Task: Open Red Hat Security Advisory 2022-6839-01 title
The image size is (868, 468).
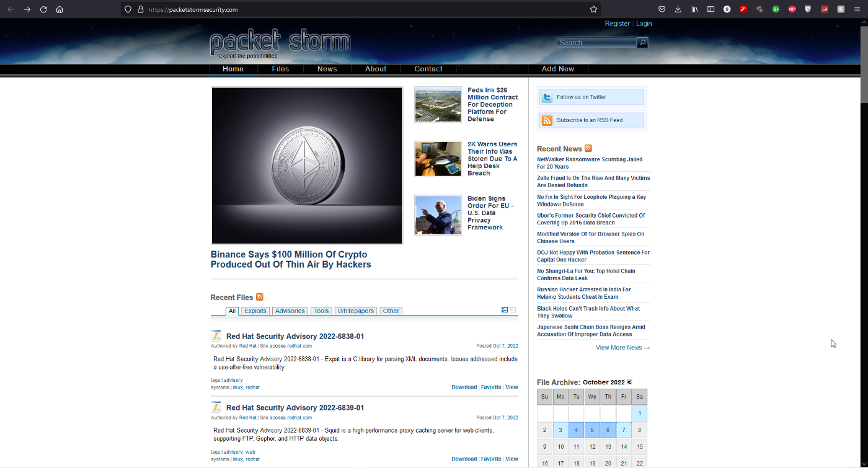Action: (295, 408)
